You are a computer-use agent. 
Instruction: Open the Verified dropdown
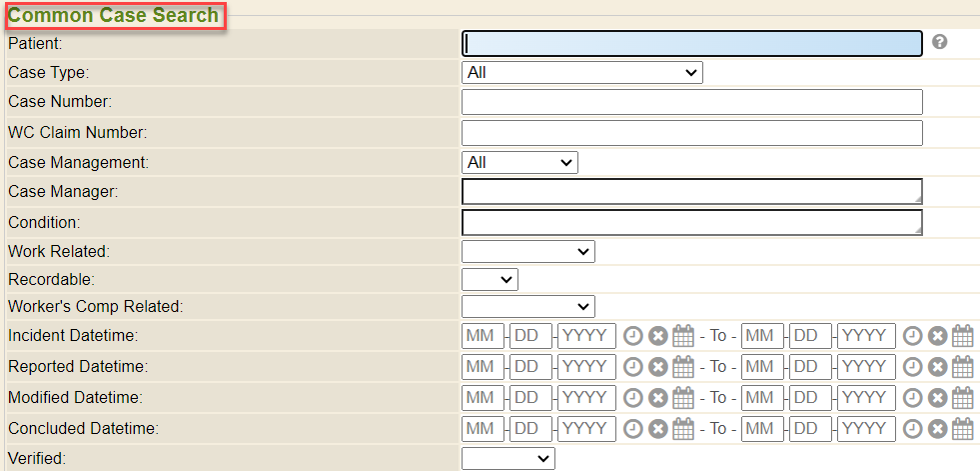coord(507,458)
